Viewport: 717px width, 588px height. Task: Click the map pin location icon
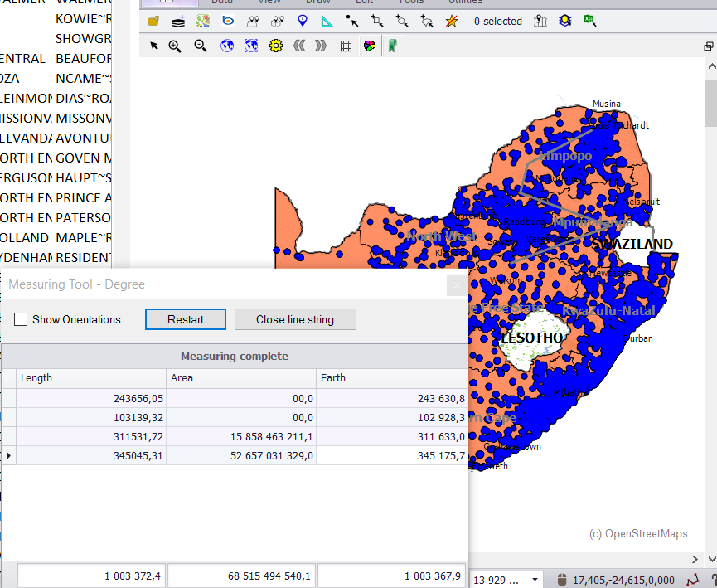pos(303,22)
